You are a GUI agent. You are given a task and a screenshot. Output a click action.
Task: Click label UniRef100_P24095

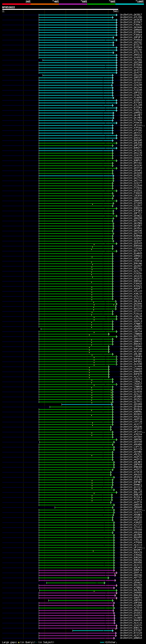[x=131, y=90]
